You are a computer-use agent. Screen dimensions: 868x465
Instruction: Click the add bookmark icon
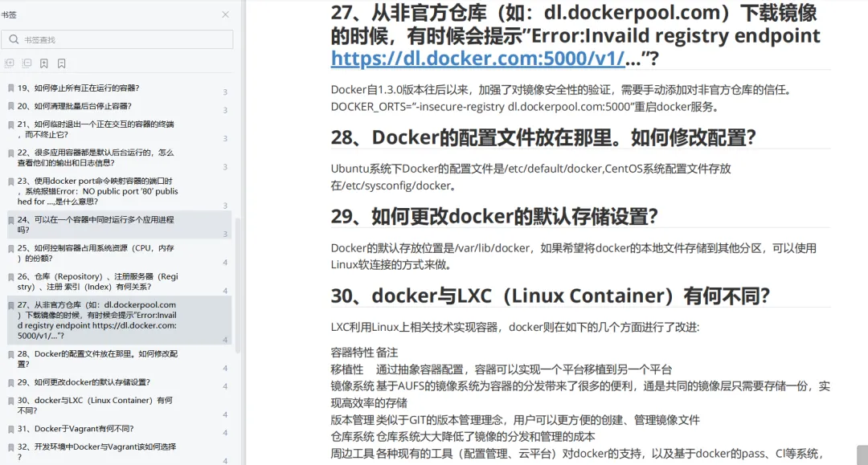pyautogui.click(x=43, y=63)
